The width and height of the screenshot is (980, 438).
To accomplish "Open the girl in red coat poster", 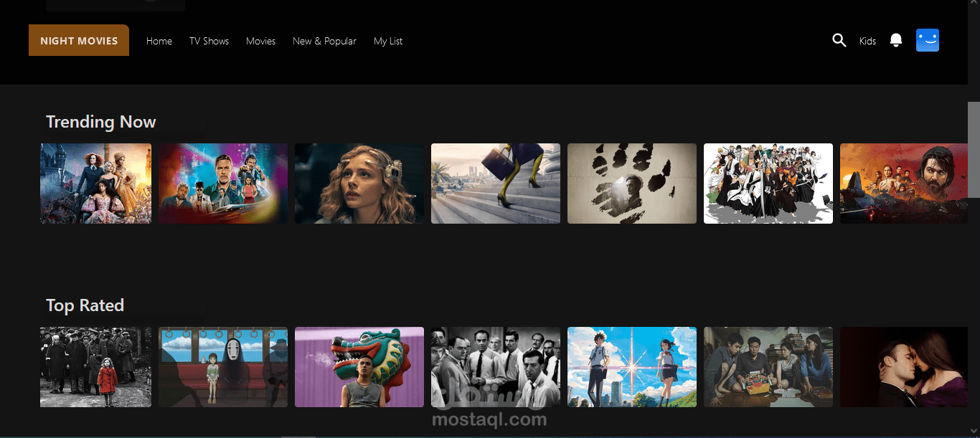I will pyautogui.click(x=95, y=367).
